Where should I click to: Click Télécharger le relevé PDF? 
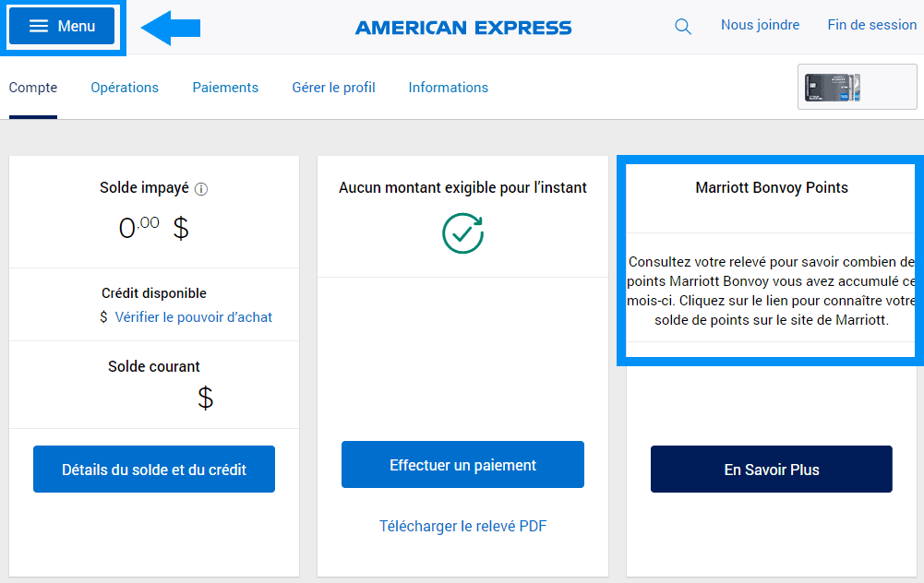[x=462, y=526]
